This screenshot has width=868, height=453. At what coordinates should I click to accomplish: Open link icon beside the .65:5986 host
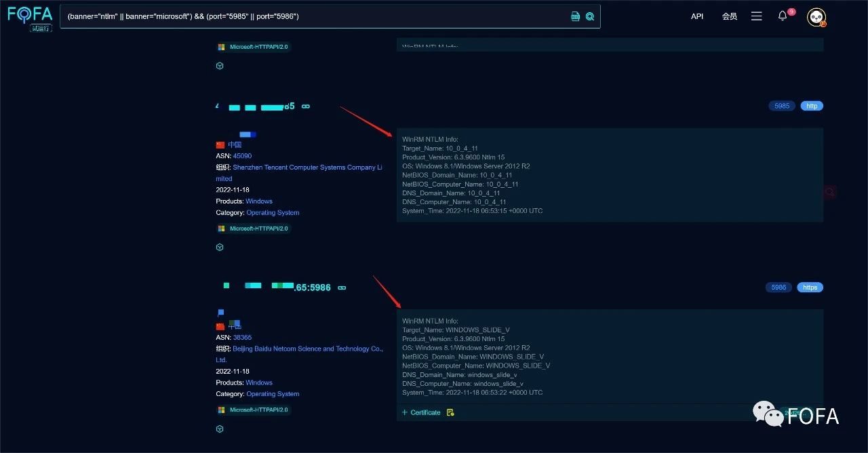(342, 288)
